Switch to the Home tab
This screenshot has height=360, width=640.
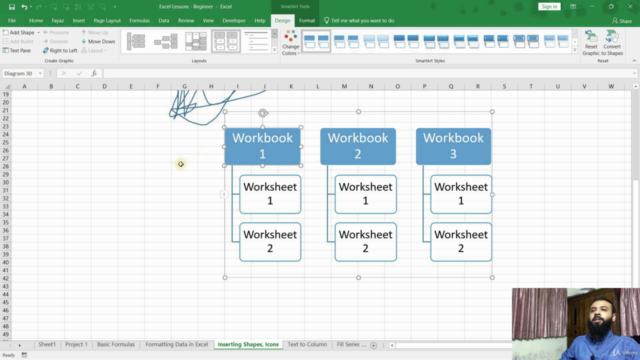click(x=36, y=20)
